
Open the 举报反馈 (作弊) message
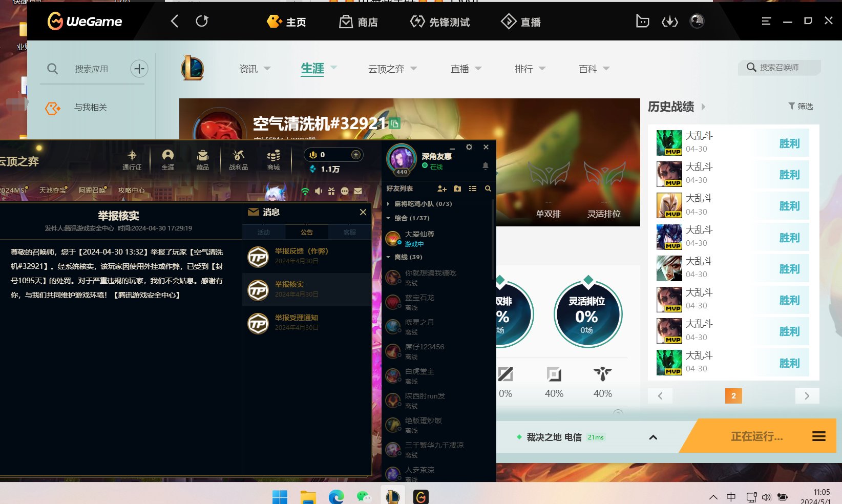307,257
